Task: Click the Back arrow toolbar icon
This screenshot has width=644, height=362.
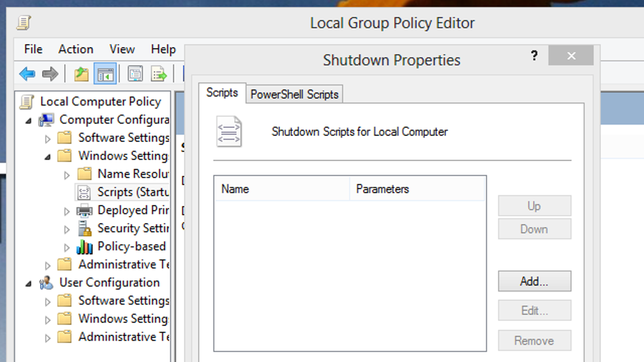Action: (27, 74)
